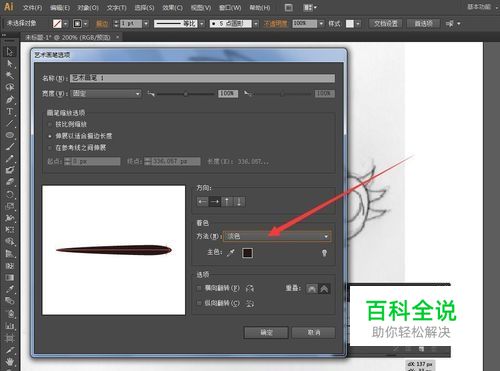Open the 编辑(E) menu
This screenshot has height=371, width=500.
coord(60,7)
